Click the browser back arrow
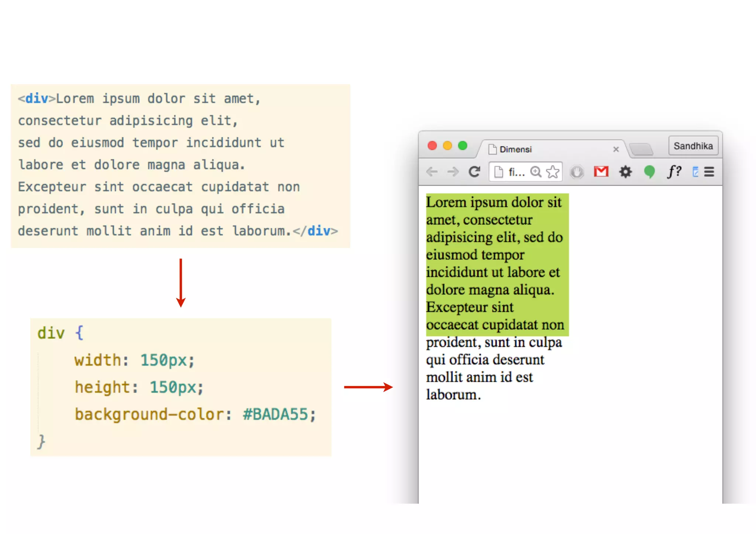This screenshot has width=756, height=534. (432, 172)
